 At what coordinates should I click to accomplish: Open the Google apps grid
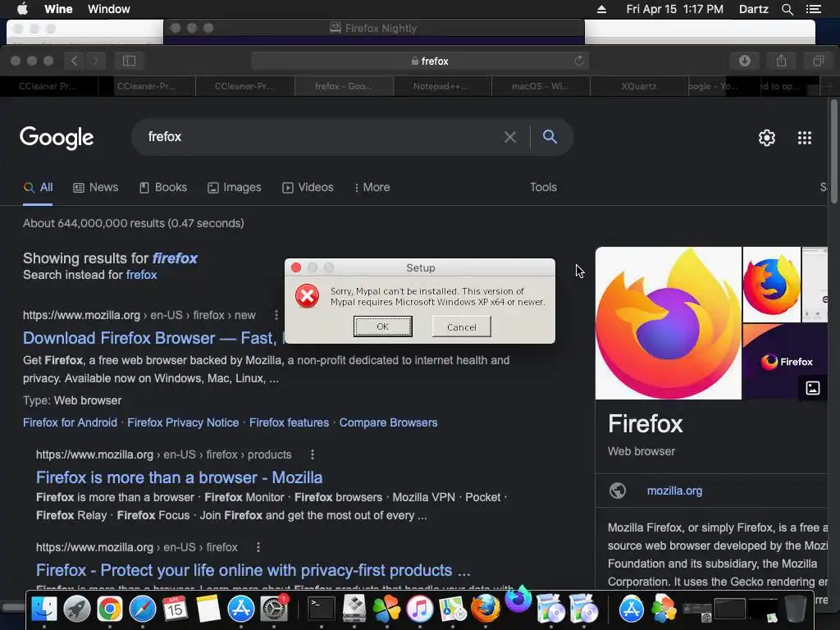point(804,138)
